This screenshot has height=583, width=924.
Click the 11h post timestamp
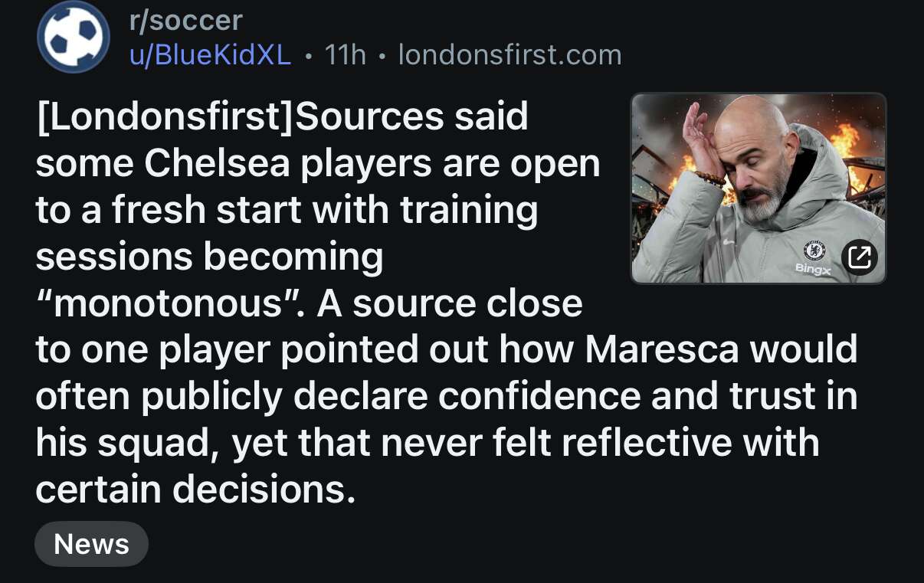pos(346,55)
